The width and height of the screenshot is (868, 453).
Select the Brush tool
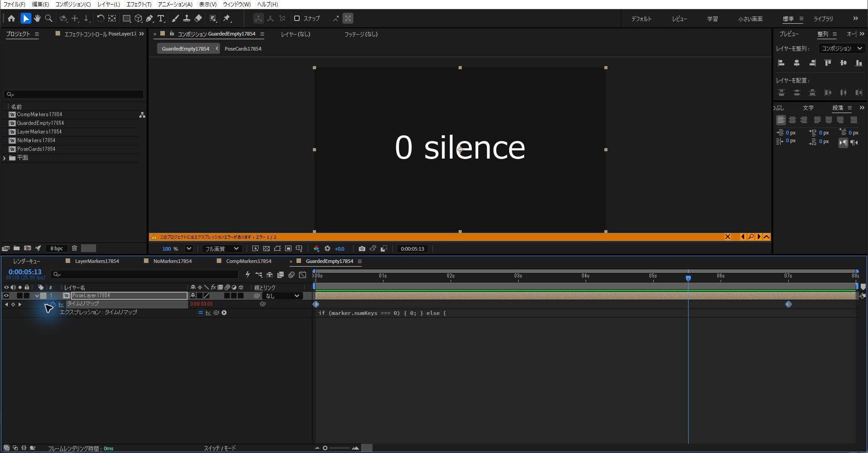[x=175, y=18]
